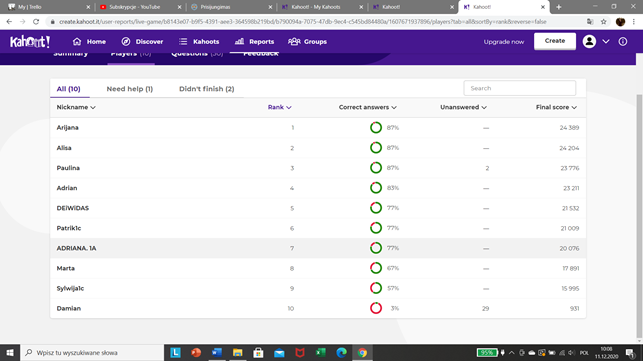Click Paulina's unanswered count 2
The height and width of the screenshot is (361, 643).
[487, 168]
